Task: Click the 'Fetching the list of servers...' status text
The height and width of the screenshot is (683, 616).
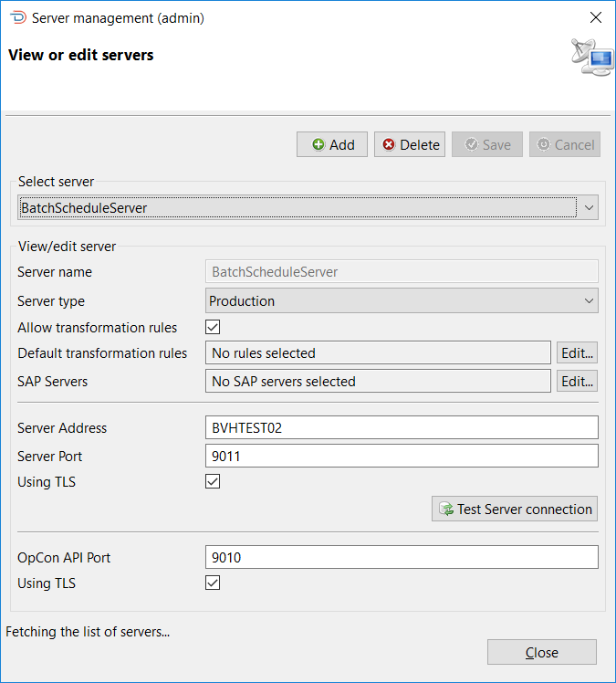Action: (x=88, y=632)
